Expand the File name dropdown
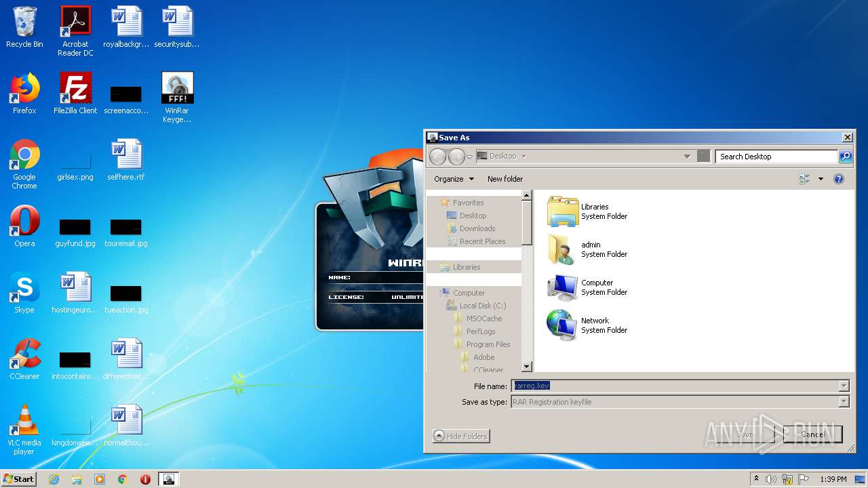This screenshot has height=488, width=868. pyautogui.click(x=844, y=386)
